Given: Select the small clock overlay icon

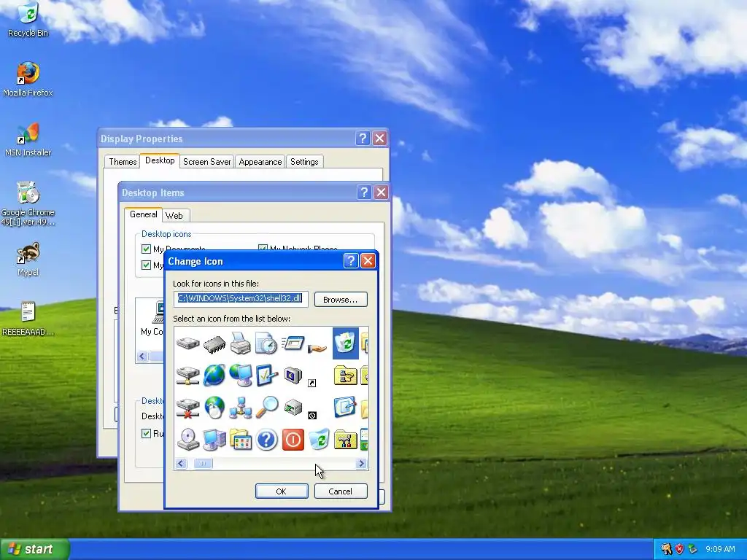Looking at the screenshot, I should (x=312, y=415).
